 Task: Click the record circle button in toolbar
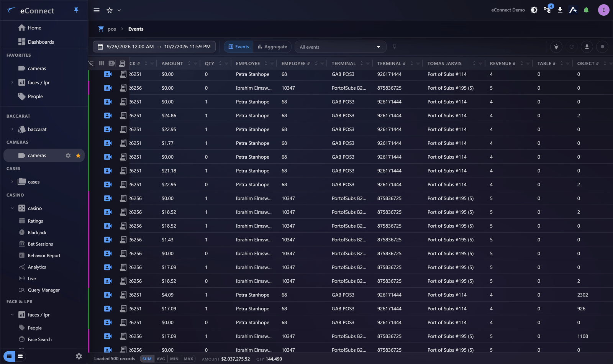tap(602, 47)
